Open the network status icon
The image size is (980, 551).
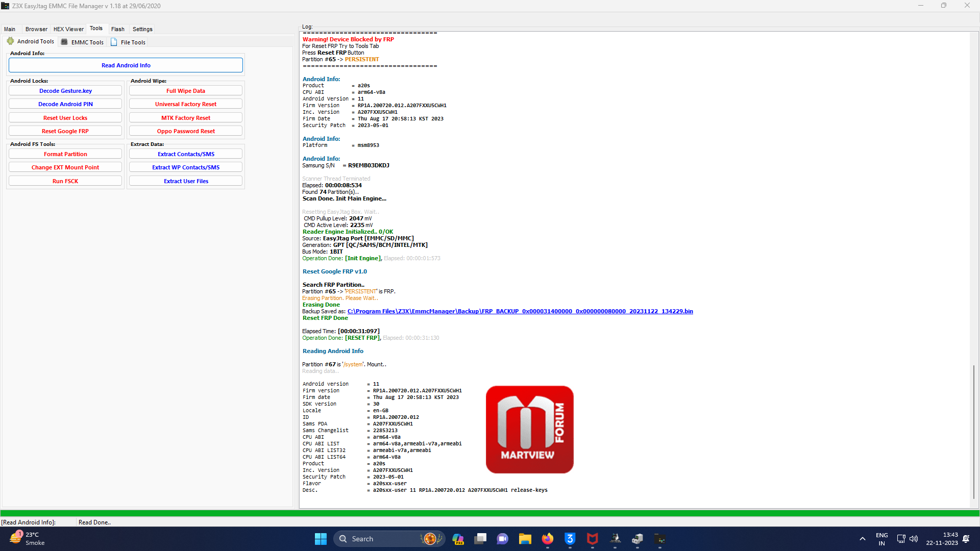point(901,539)
